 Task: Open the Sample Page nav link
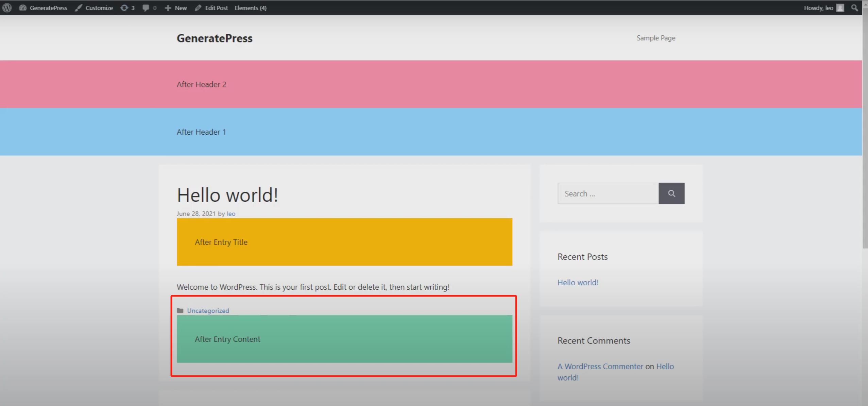(656, 38)
